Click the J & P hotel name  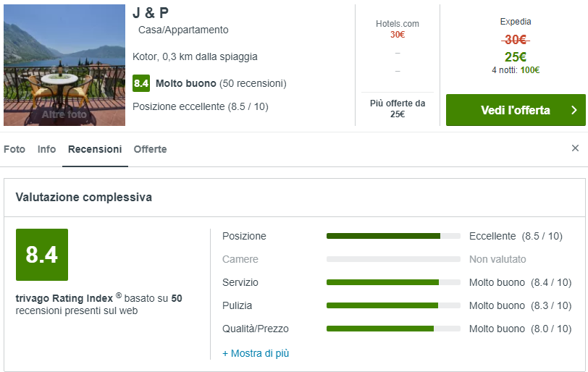[x=151, y=13]
